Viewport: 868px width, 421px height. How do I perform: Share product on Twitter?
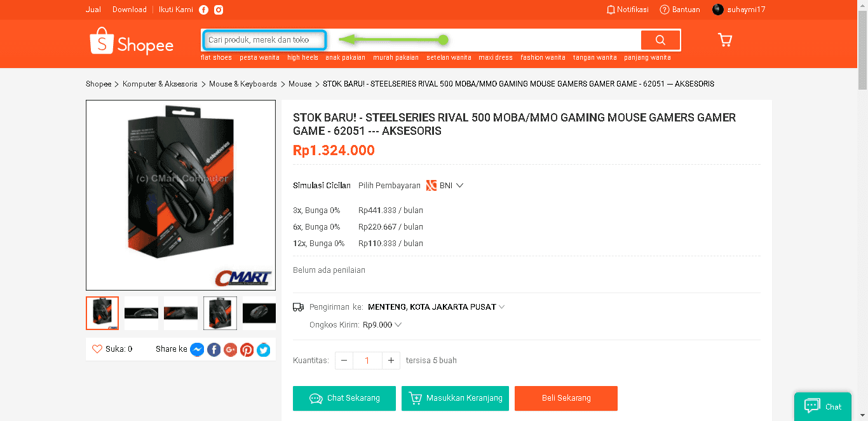(263, 349)
